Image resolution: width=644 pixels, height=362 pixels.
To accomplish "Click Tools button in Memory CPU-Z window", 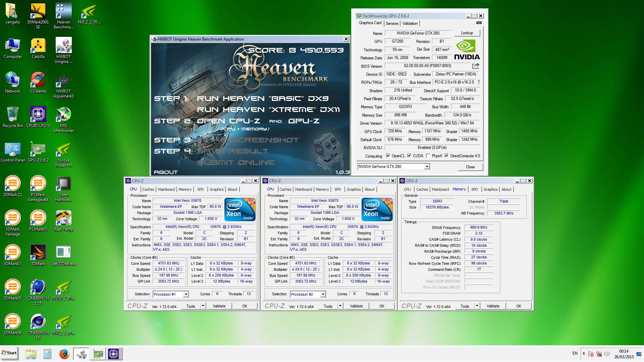I will (x=465, y=306).
